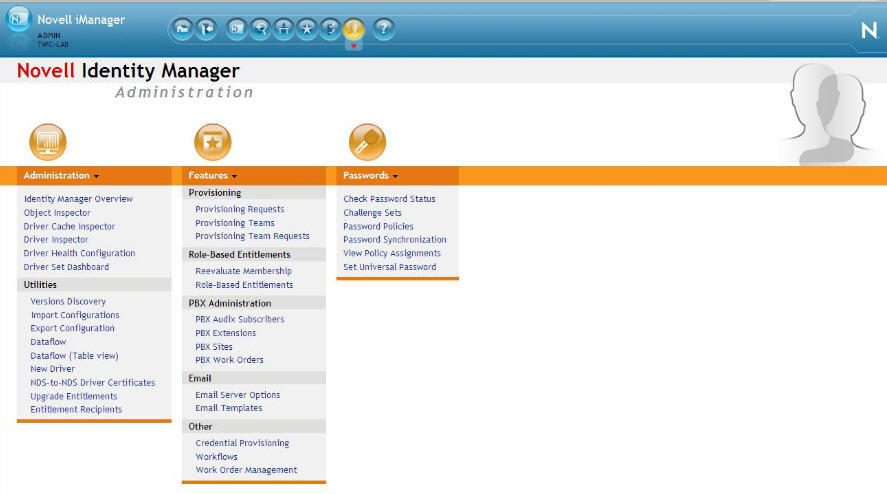
Task: Open the Help question mark icon
Action: tap(384, 28)
